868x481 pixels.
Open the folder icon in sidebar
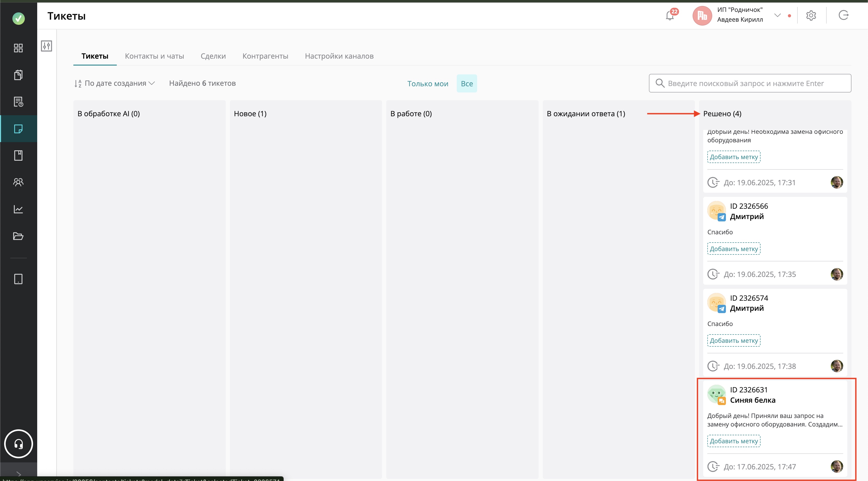point(18,236)
